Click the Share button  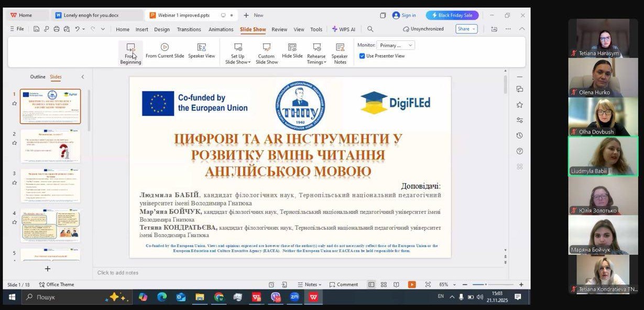[x=466, y=29]
